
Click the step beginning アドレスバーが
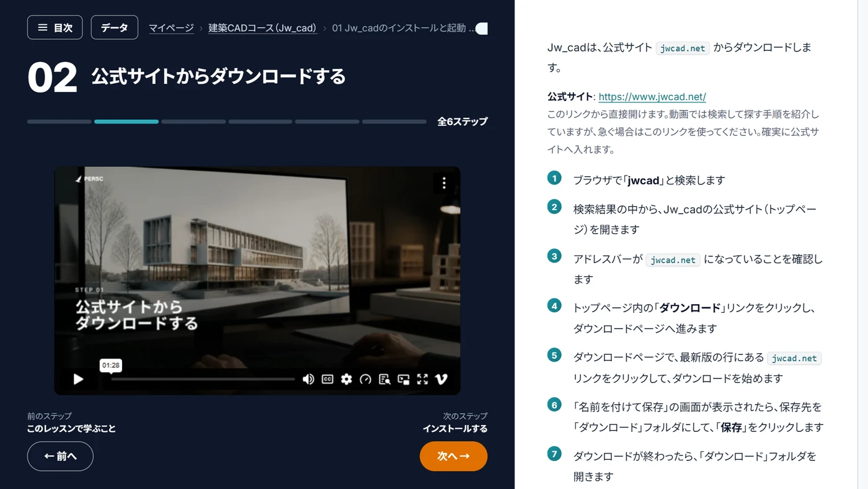point(698,269)
